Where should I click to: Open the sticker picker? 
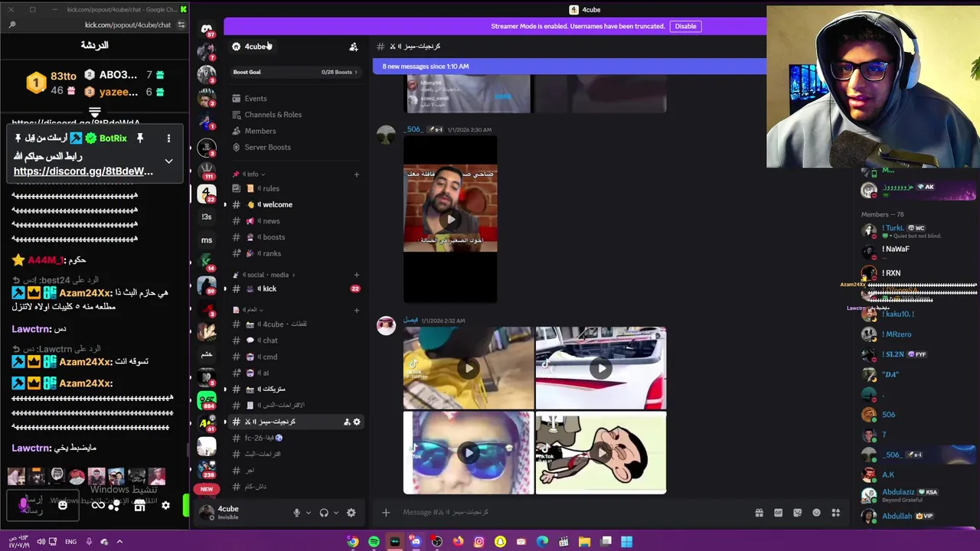[x=797, y=513]
